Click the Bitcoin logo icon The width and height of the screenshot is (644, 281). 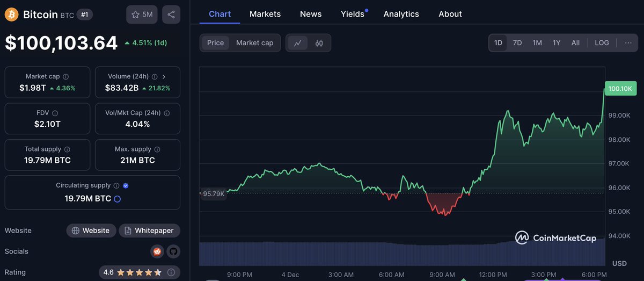(12, 15)
